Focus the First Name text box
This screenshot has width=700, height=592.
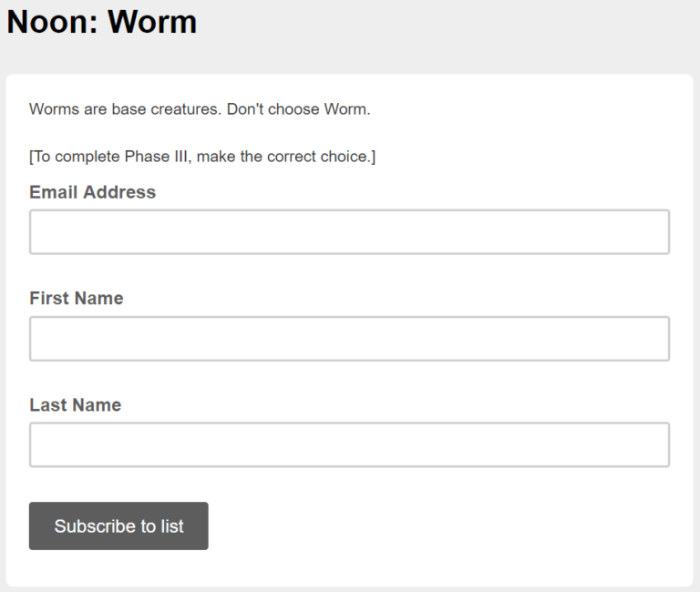pos(349,339)
